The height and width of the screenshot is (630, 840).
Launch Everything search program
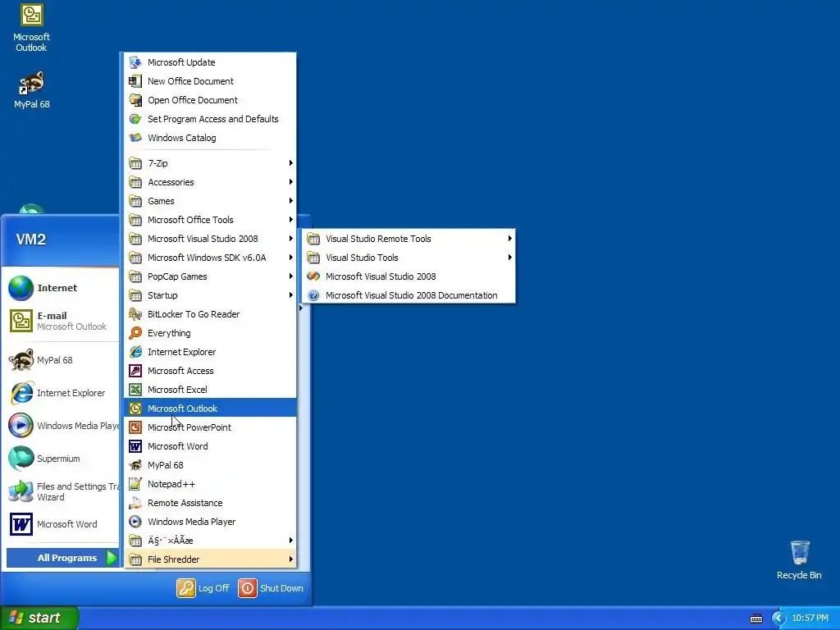210,333
